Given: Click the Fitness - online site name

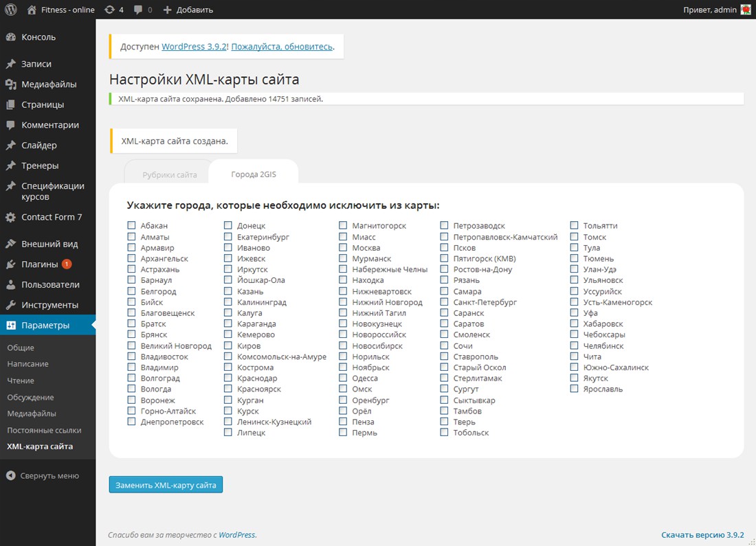Looking at the screenshot, I should coord(68,10).
